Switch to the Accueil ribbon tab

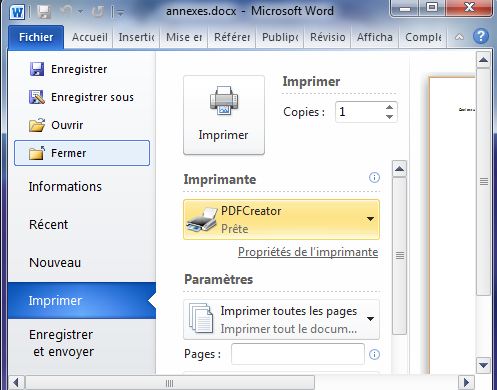[90, 37]
